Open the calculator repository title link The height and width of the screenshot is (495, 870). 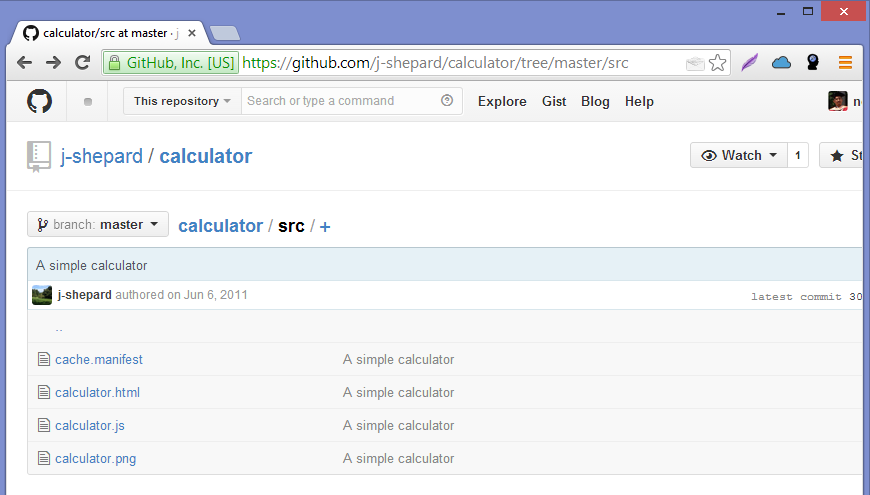[206, 156]
